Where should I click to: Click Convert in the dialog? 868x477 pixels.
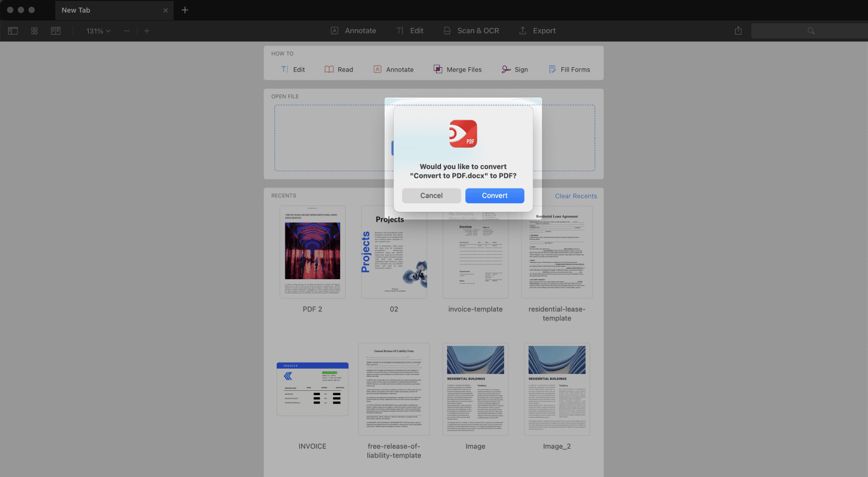click(x=495, y=196)
